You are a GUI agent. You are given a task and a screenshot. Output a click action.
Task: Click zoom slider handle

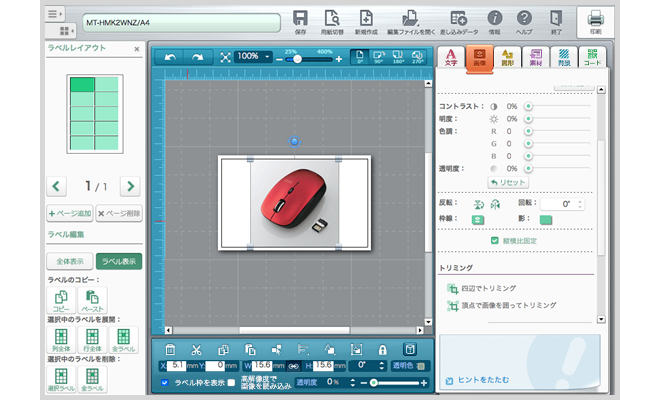coord(297,59)
